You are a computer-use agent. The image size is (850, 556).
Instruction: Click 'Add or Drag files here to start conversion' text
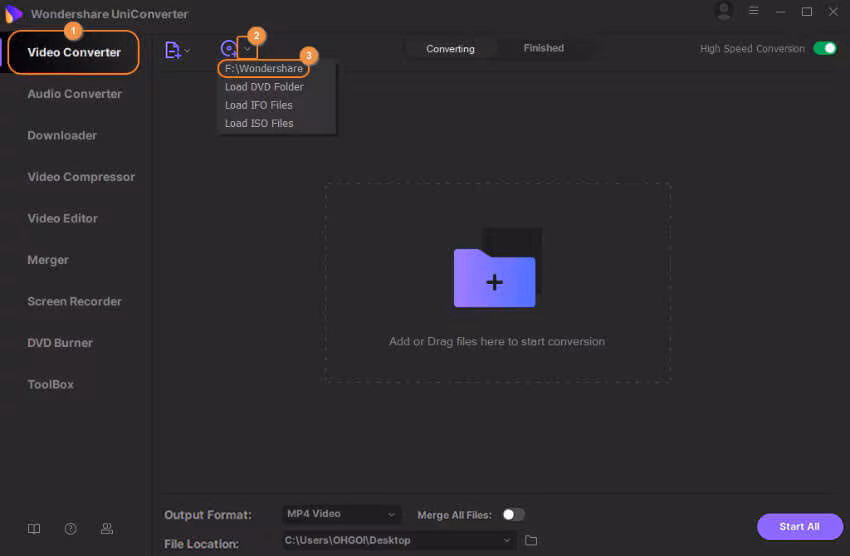click(497, 341)
